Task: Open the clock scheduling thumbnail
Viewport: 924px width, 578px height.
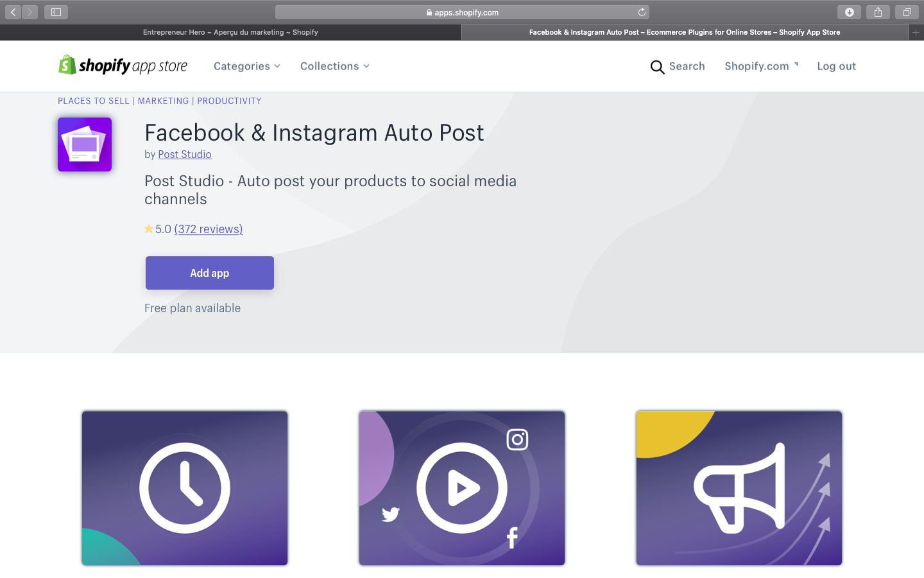Action: pyautogui.click(x=185, y=488)
